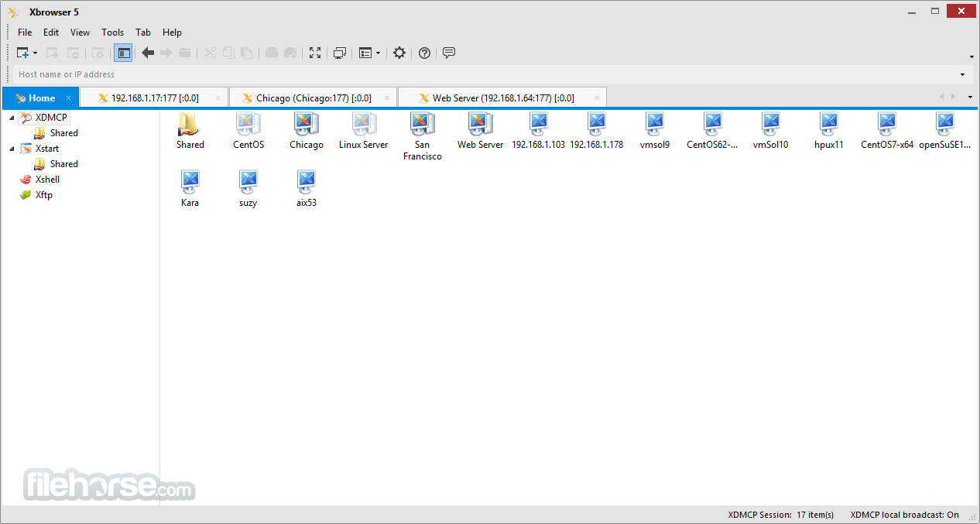Select Xshell in the tree
The image size is (980, 524).
(47, 180)
